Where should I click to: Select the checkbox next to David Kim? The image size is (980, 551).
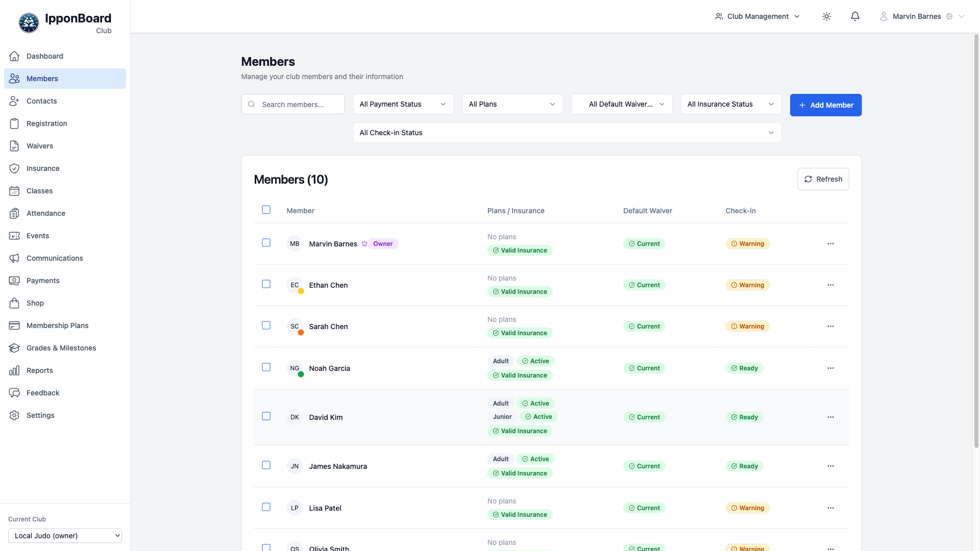pyautogui.click(x=266, y=416)
